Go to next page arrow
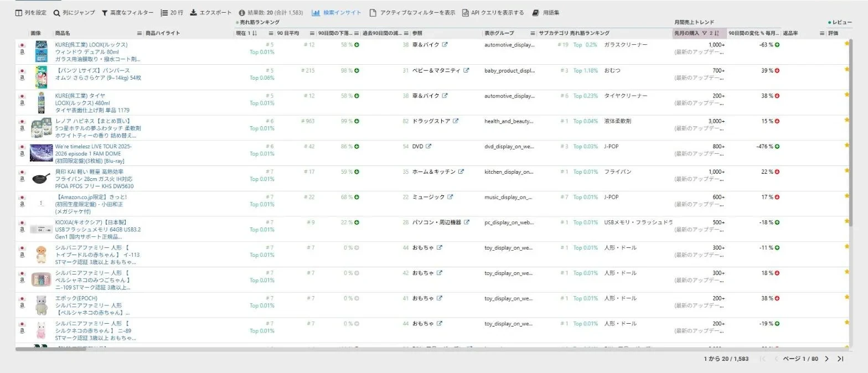 click(x=827, y=359)
